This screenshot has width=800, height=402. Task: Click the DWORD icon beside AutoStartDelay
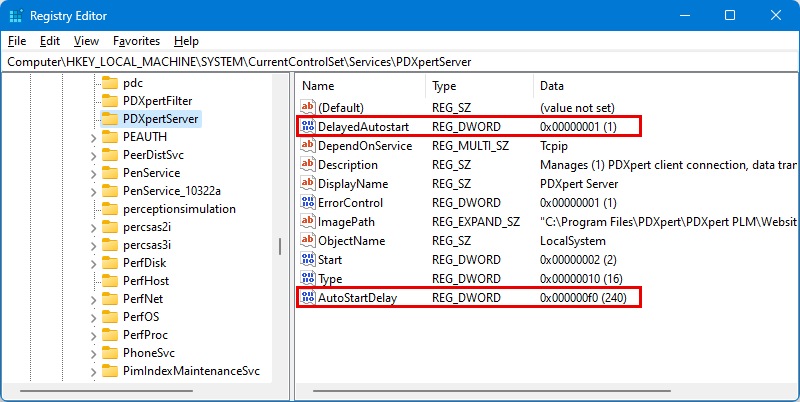pos(308,297)
